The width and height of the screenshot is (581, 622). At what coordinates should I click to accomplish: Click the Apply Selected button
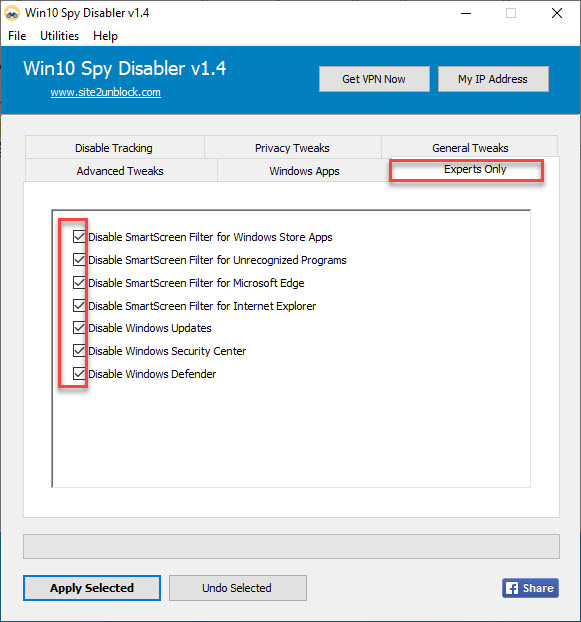click(92, 588)
